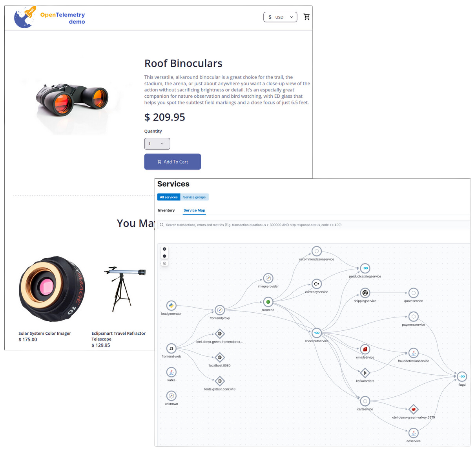Viewport: 476px width, 452px height.
Task: Select the unknown service node
Action: (x=171, y=395)
